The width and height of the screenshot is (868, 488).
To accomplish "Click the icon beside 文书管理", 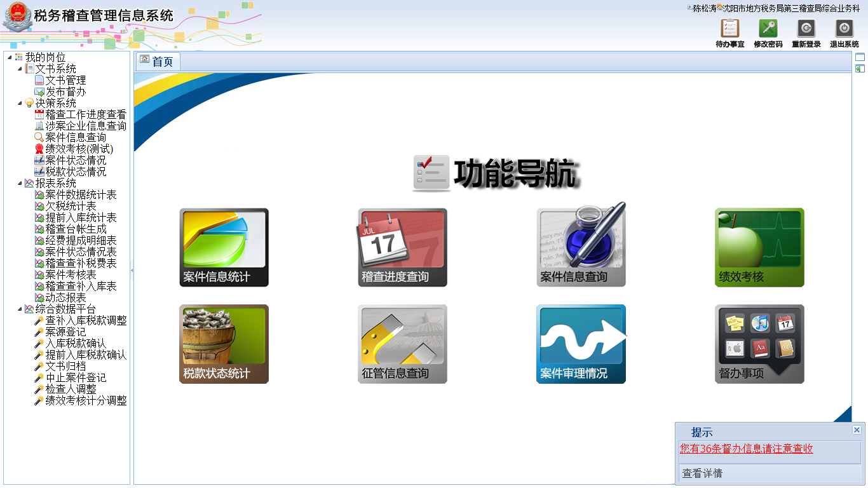I will [x=39, y=81].
